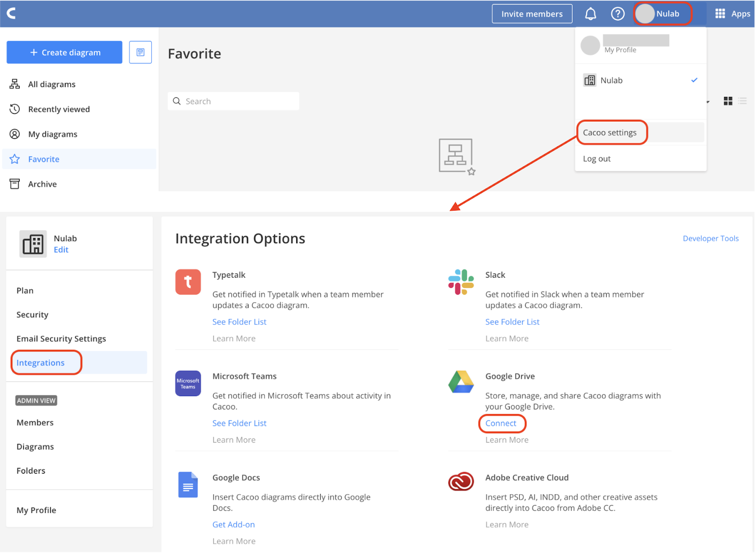Open the Nulab account dropdown
The image size is (756, 553).
point(662,14)
